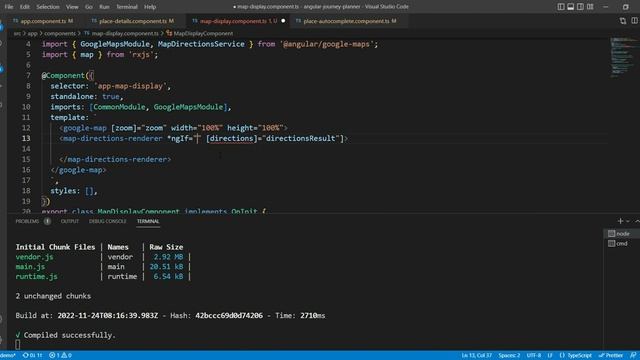Viewport: 640px width, 360px height.
Task: Open the File menu
Action: [x=9, y=7]
